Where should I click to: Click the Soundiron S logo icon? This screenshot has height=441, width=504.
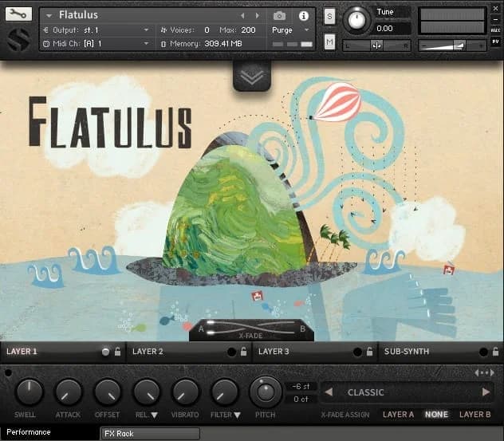click(19, 39)
